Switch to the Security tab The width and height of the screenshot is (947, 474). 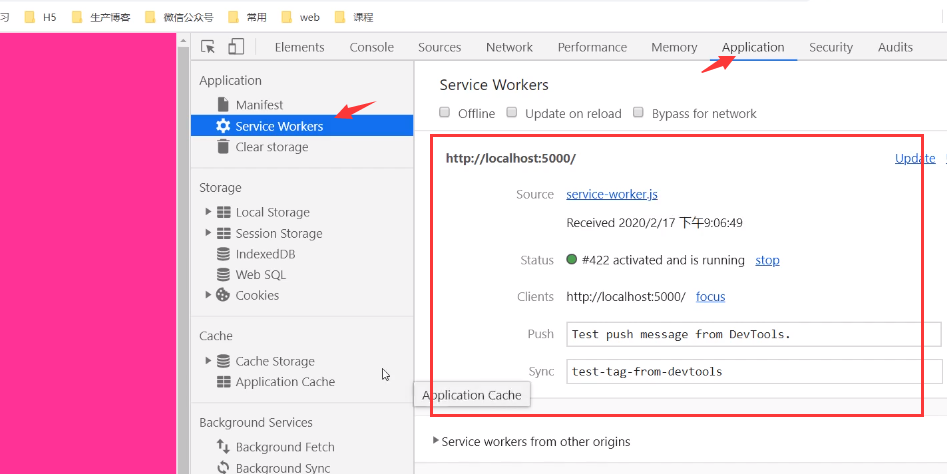831,47
